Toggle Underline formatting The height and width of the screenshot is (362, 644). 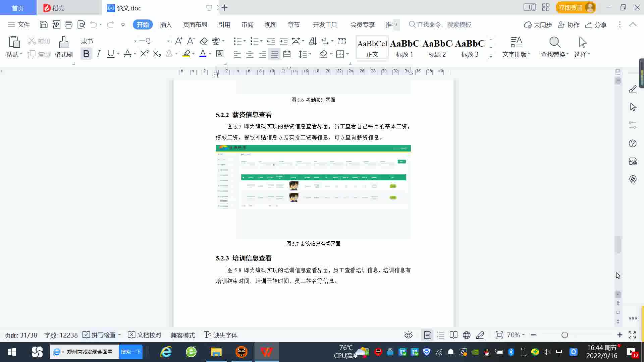tap(110, 54)
